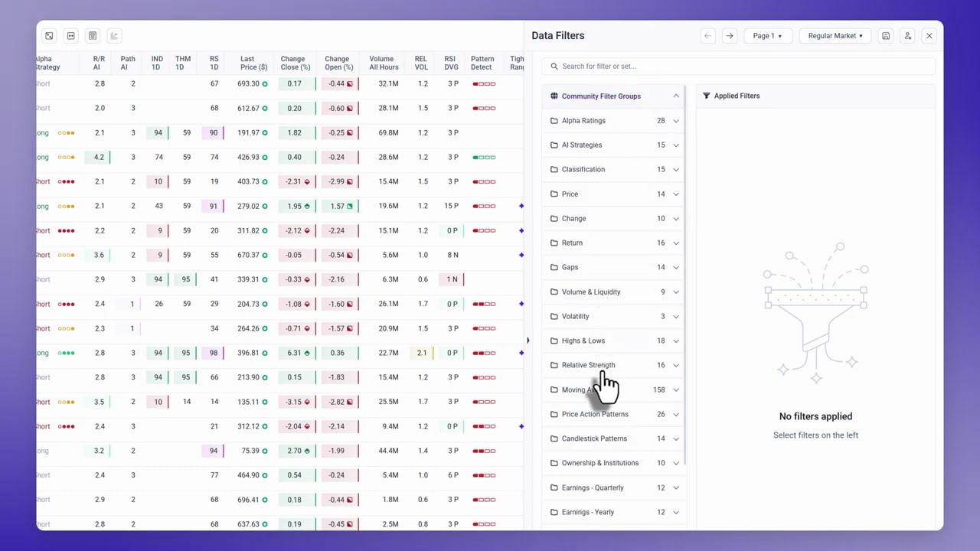Click the Community Filter Groups globe icon
This screenshot has height=551, width=980.
pyautogui.click(x=554, y=96)
